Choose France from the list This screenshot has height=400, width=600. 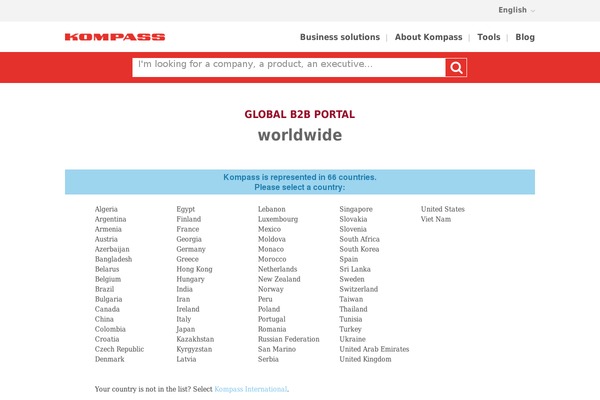point(188,229)
